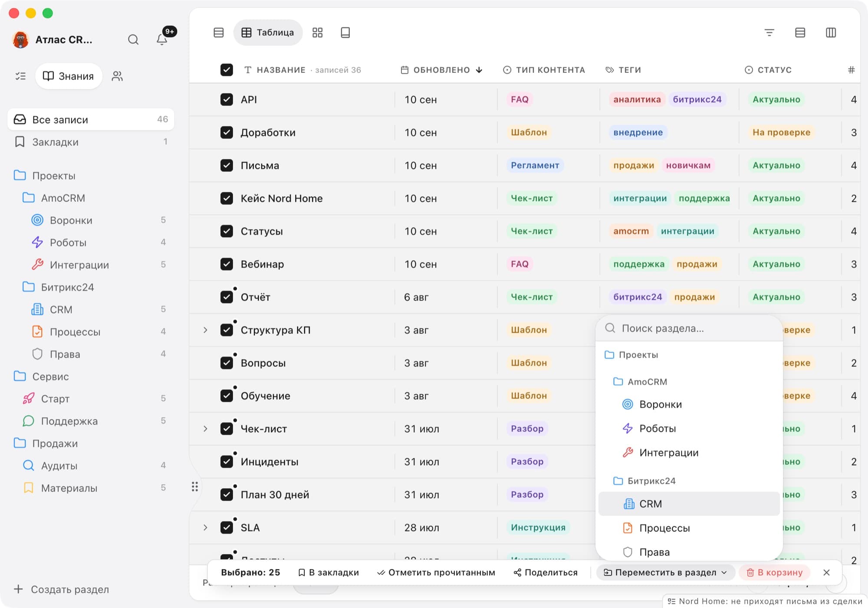Open the Знания tab in the sidebar
868x608 pixels.
69,76
